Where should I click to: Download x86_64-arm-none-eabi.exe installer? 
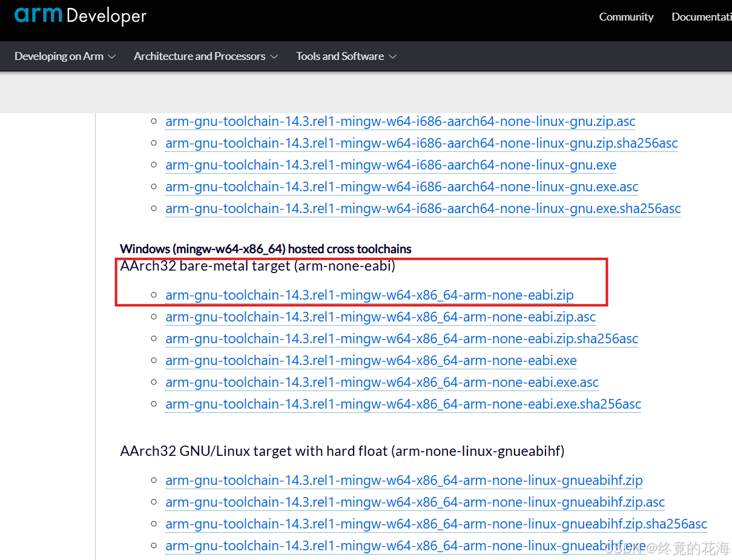tap(371, 361)
